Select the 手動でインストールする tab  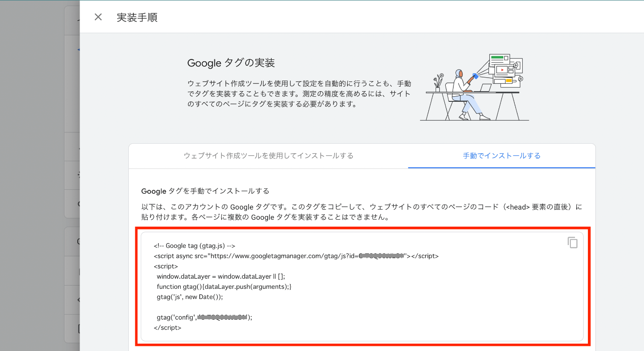click(x=501, y=156)
